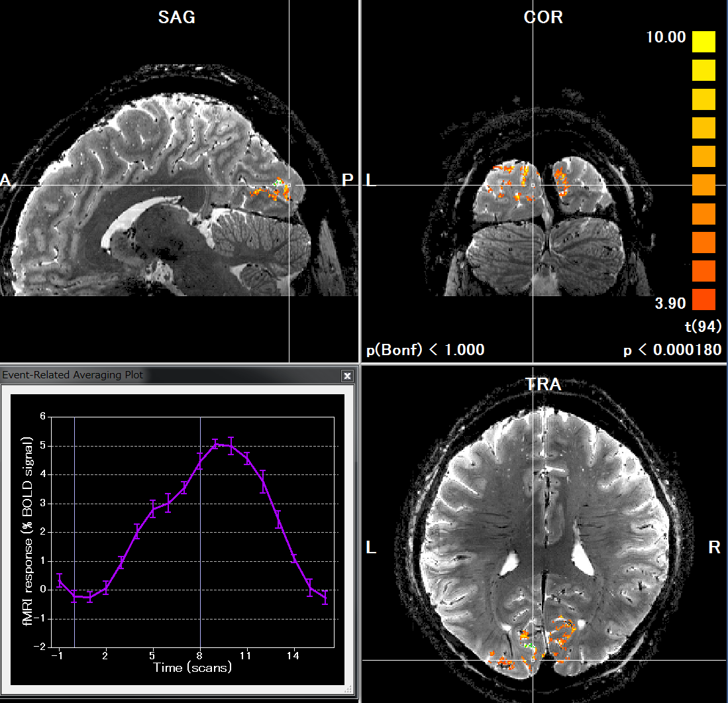The image size is (728, 703).
Task: Click the vertical marker line at scan 0
Action: [75, 530]
